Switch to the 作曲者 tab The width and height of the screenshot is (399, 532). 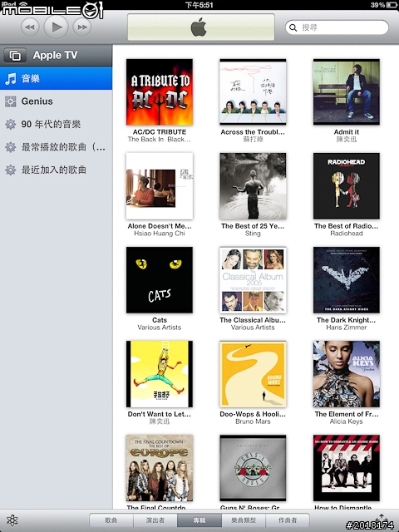tap(288, 520)
